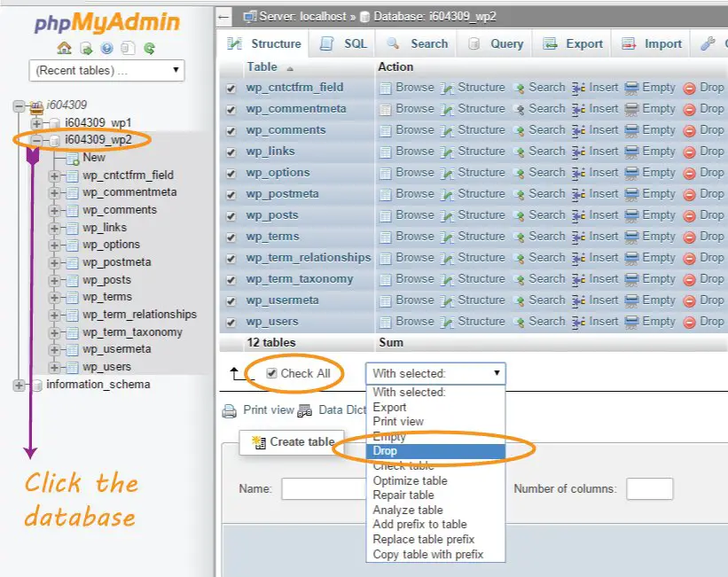The width and height of the screenshot is (728, 577).
Task: Expand wp_users in sidebar tree
Action: 54,368
